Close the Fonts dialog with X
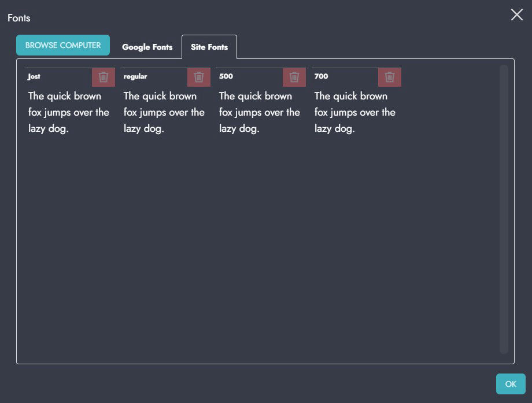The image size is (532, 403). coord(516,15)
